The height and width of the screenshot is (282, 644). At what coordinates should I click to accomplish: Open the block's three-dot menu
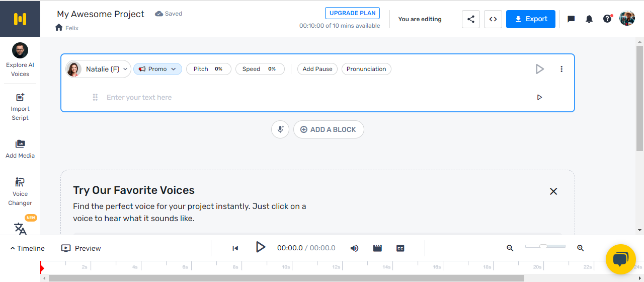pos(561,69)
